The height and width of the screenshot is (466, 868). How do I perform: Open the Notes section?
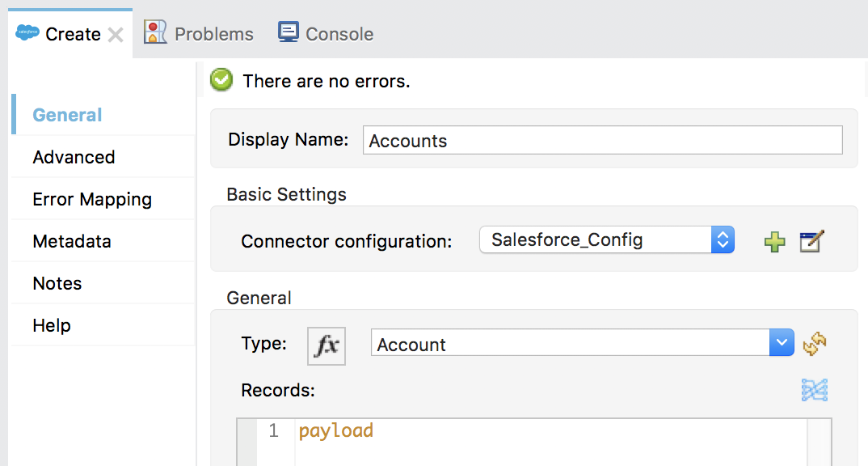pos(103,283)
